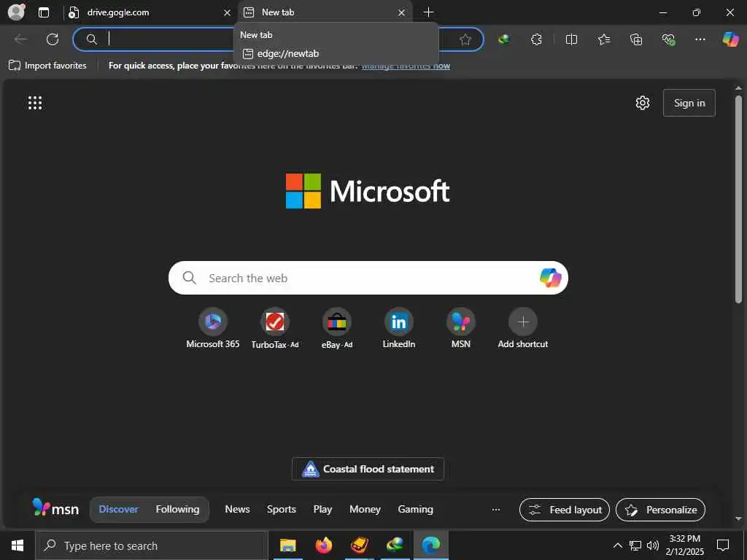Click in the browser address bar
747x560 pixels.
click(278, 39)
